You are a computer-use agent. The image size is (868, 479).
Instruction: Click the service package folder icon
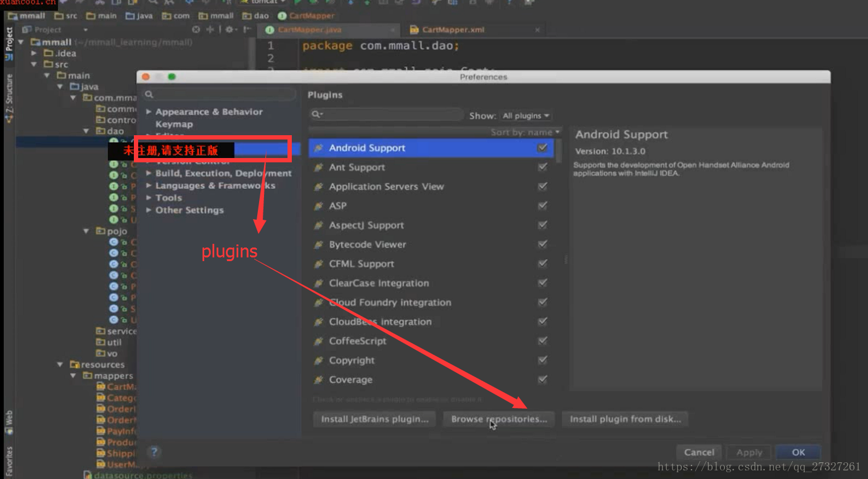point(101,331)
